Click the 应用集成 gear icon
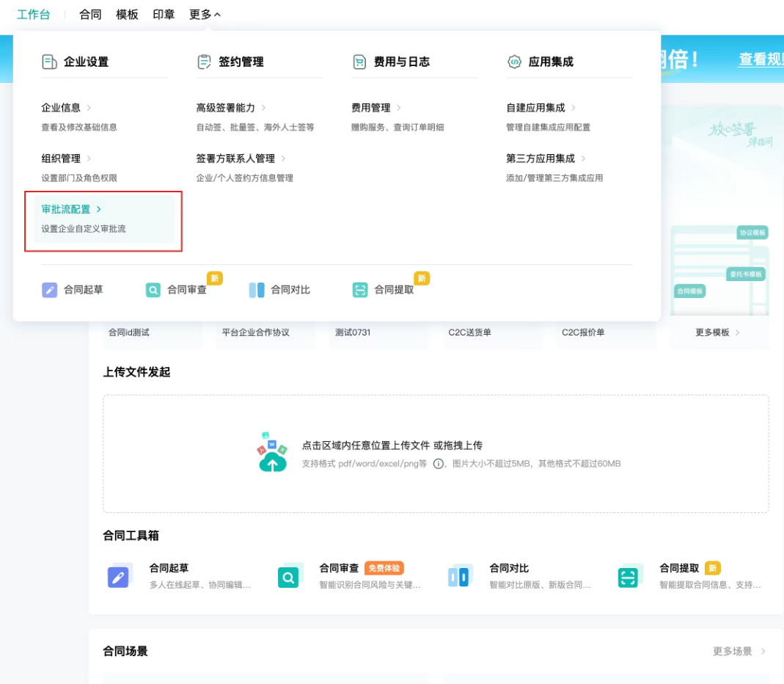The height and width of the screenshot is (684, 784). pos(514,62)
